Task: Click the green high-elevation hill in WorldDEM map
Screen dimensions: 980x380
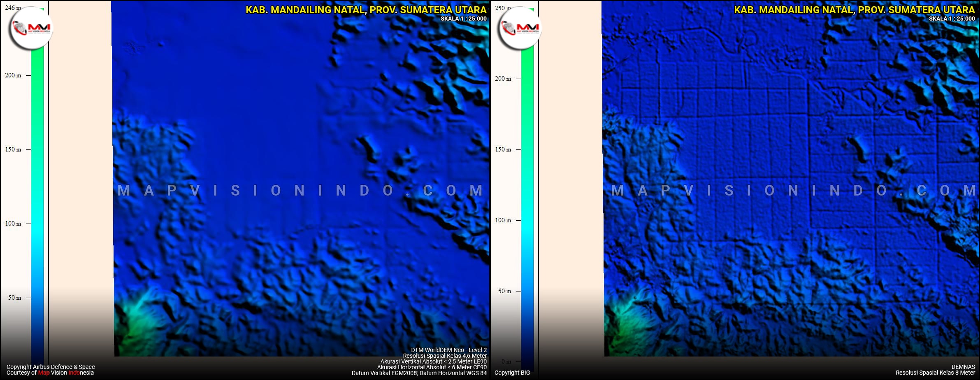Action: pos(132,325)
